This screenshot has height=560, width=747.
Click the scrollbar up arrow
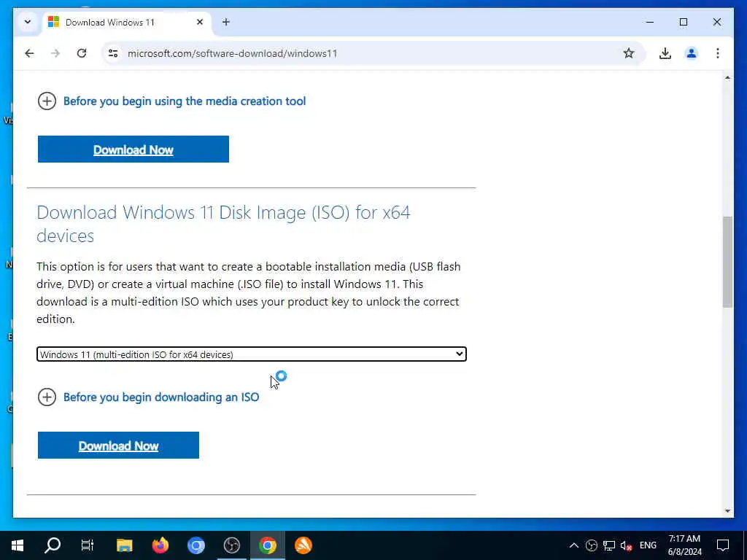tap(727, 77)
